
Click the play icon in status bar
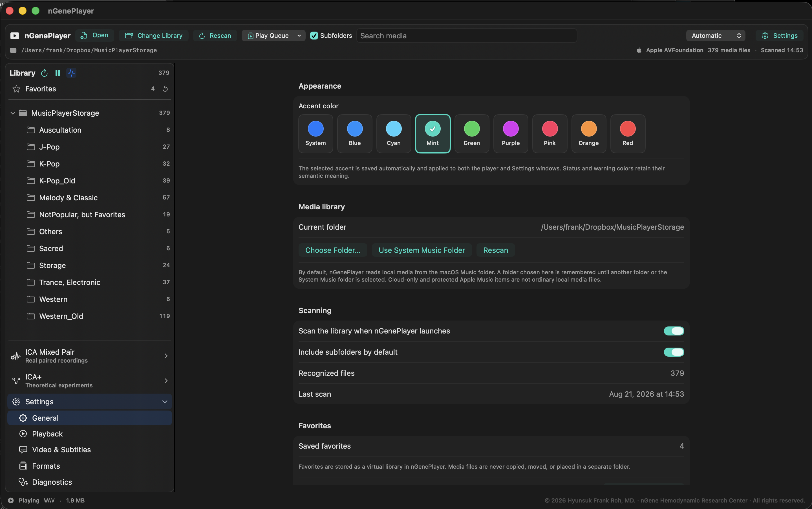(11, 501)
